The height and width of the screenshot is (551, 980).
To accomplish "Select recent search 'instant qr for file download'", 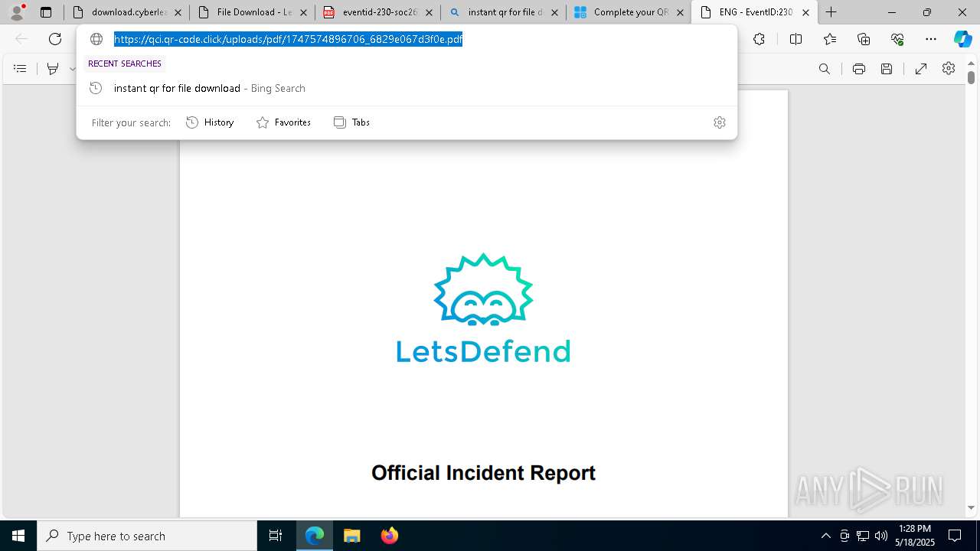I will [x=407, y=88].
